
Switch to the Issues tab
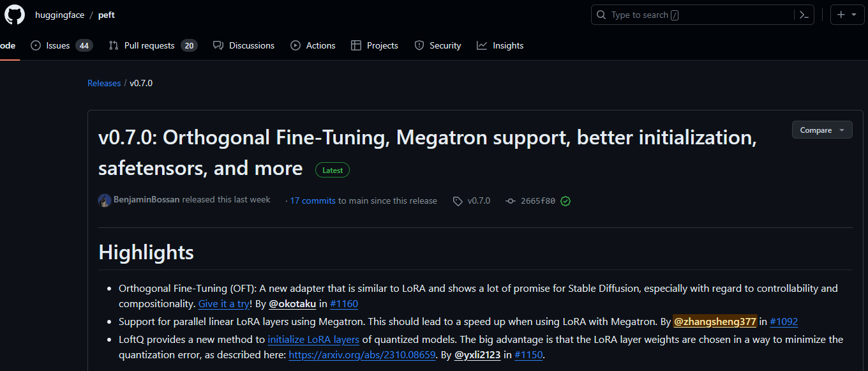pos(61,45)
